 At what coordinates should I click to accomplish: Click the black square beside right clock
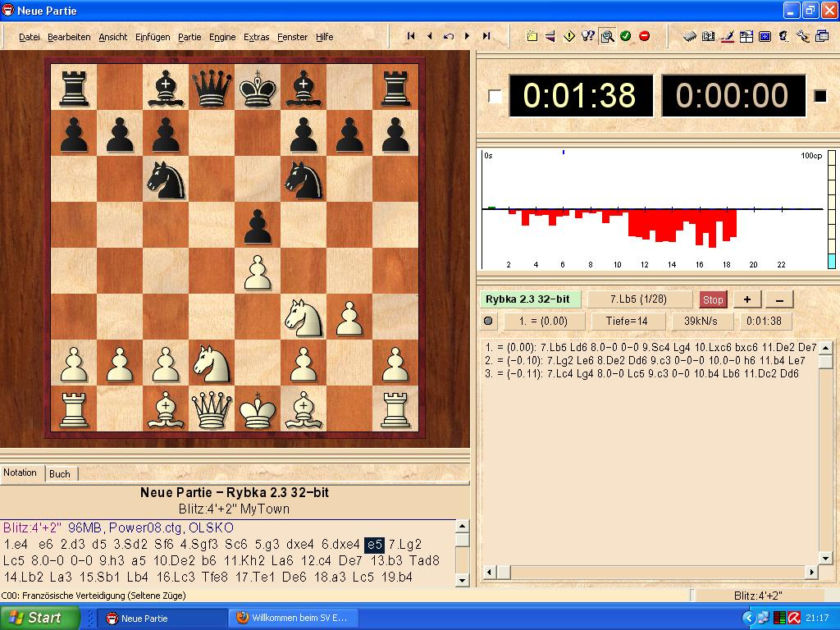coord(820,97)
